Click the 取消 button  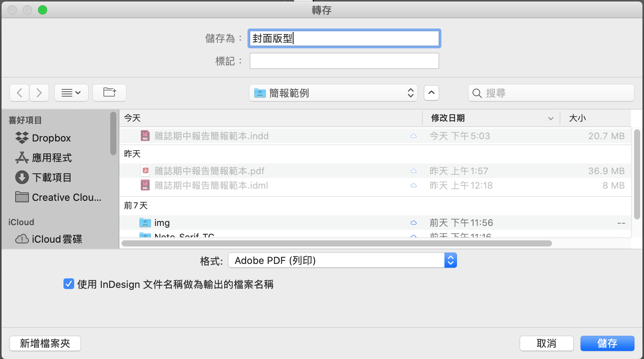(x=546, y=343)
